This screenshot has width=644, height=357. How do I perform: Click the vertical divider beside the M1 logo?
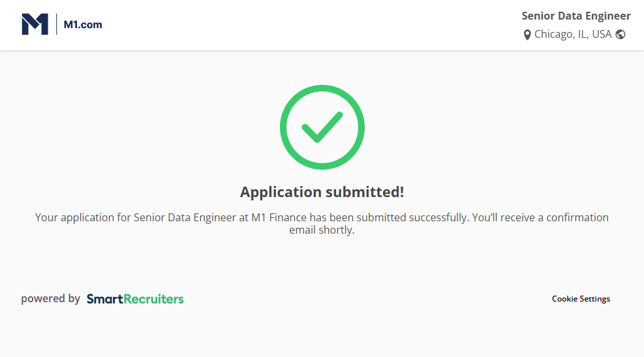point(57,25)
